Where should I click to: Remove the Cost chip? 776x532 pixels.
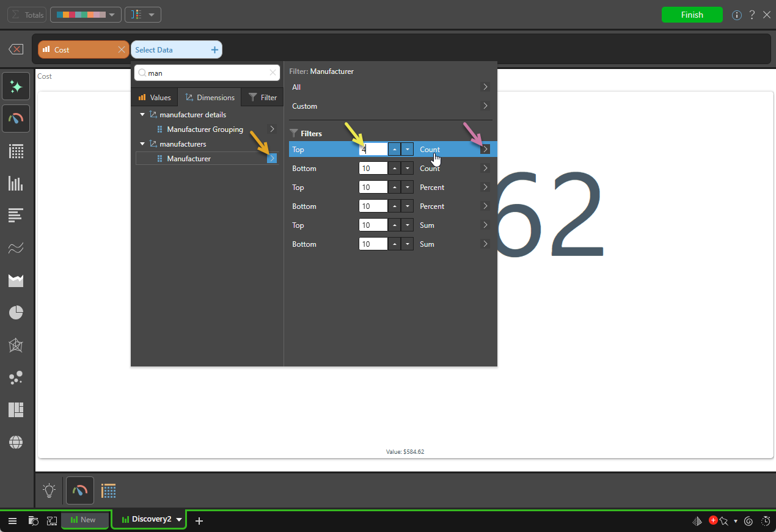(121, 50)
